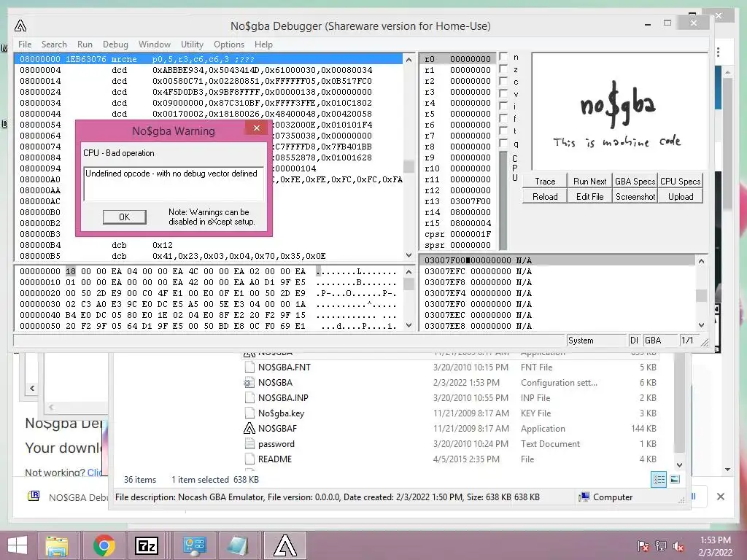The image size is (747, 560).
Task: Open the File menu
Action: (25, 44)
